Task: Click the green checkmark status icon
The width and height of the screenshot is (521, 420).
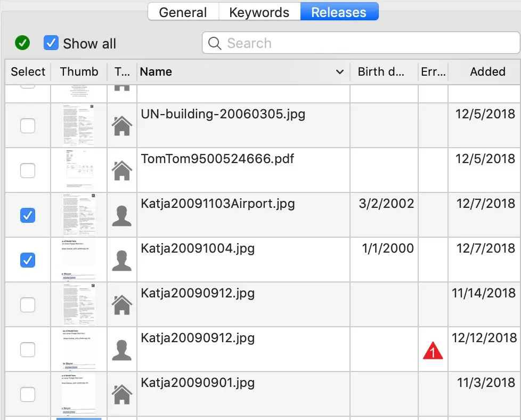Action: click(22, 43)
